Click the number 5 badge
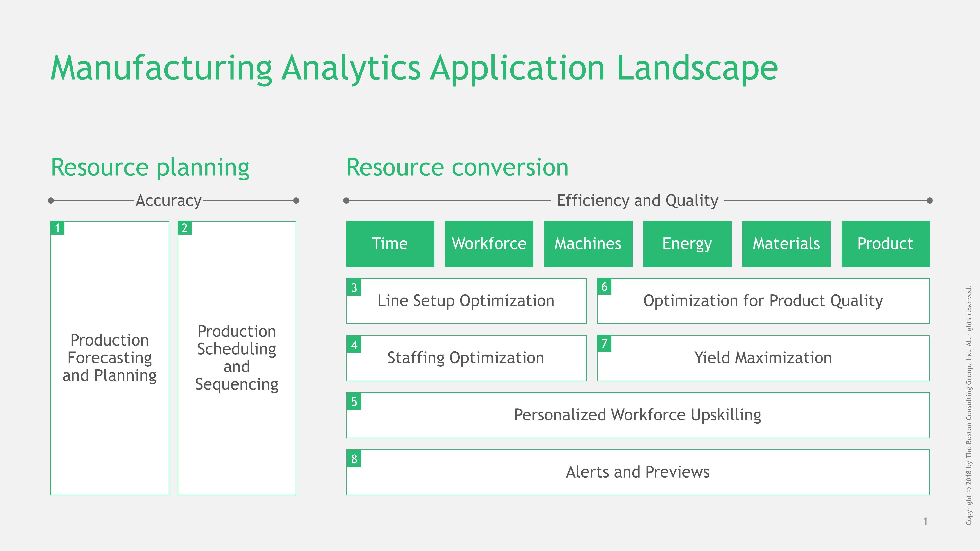This screenshot has height=551, width=980. [x=354, y=402]
